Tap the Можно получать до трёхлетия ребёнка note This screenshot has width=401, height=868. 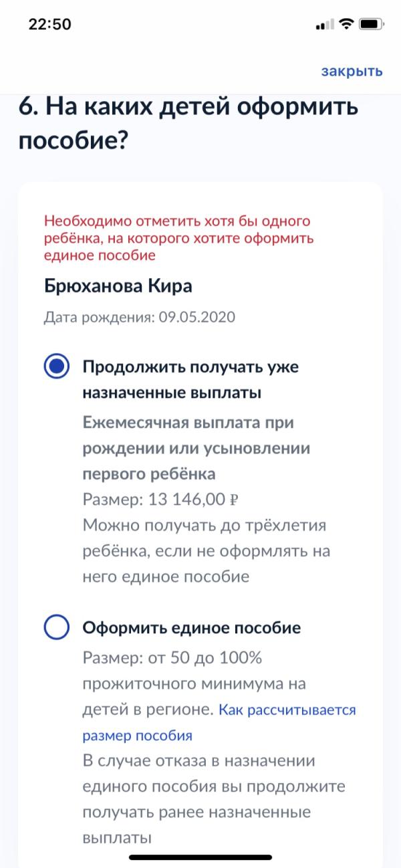pyautogui.click(x=207, y=550)
